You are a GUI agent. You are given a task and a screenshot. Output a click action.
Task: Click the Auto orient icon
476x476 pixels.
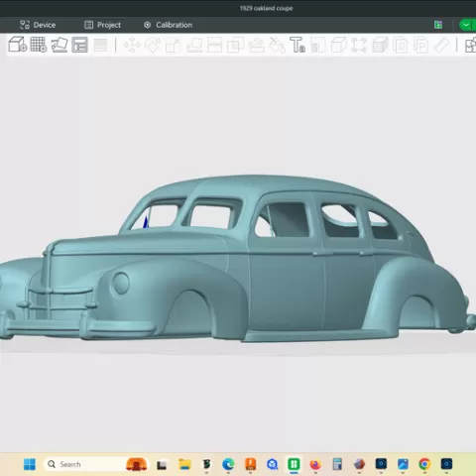[x=59, y=45]
